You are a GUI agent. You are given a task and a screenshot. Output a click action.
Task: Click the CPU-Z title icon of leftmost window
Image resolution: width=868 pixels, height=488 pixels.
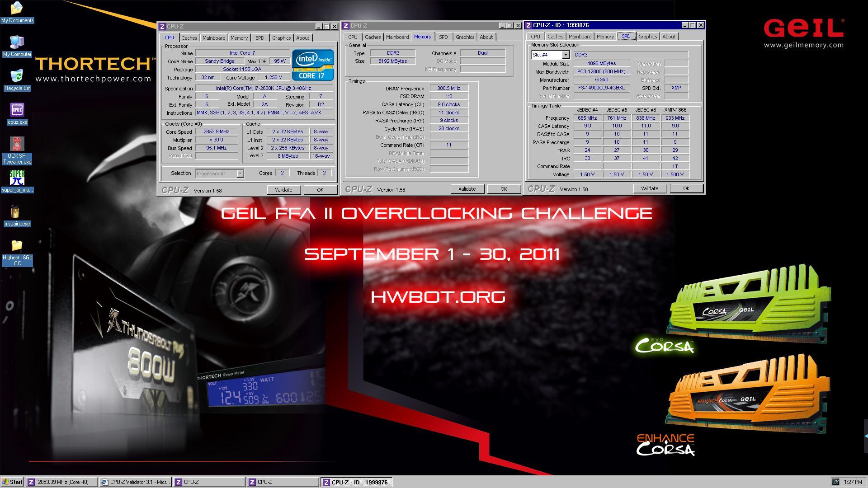tap(163, 27)
